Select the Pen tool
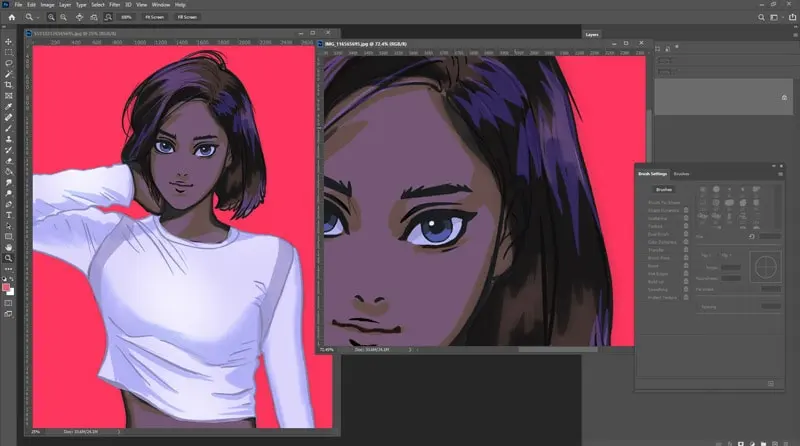The width and height of the screenshot is (800, 446). tap(8, 204)
